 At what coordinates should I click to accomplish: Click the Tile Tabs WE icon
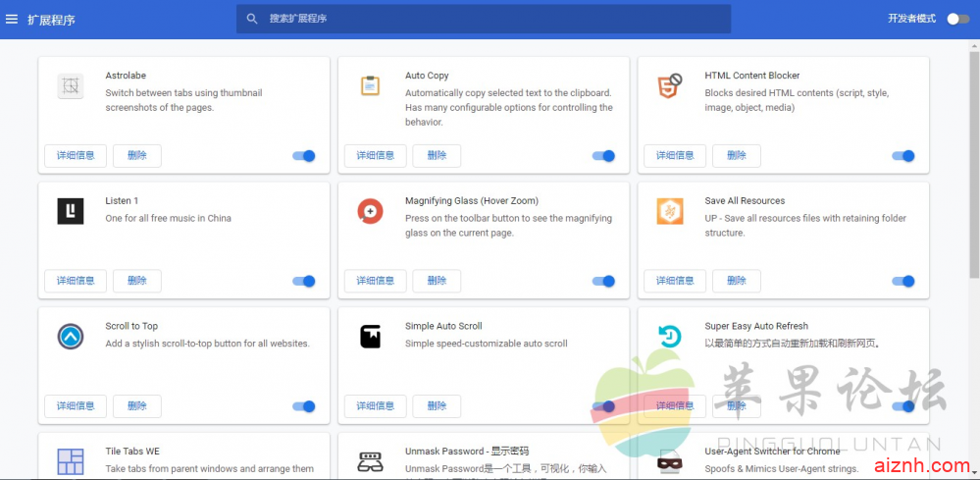click(70, 461)
